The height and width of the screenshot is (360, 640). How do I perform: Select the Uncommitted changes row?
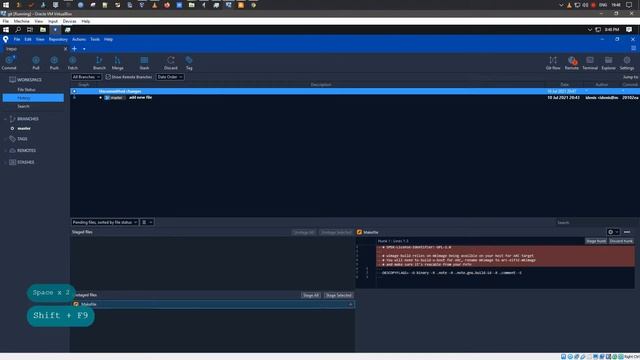[x=355, y=91]
